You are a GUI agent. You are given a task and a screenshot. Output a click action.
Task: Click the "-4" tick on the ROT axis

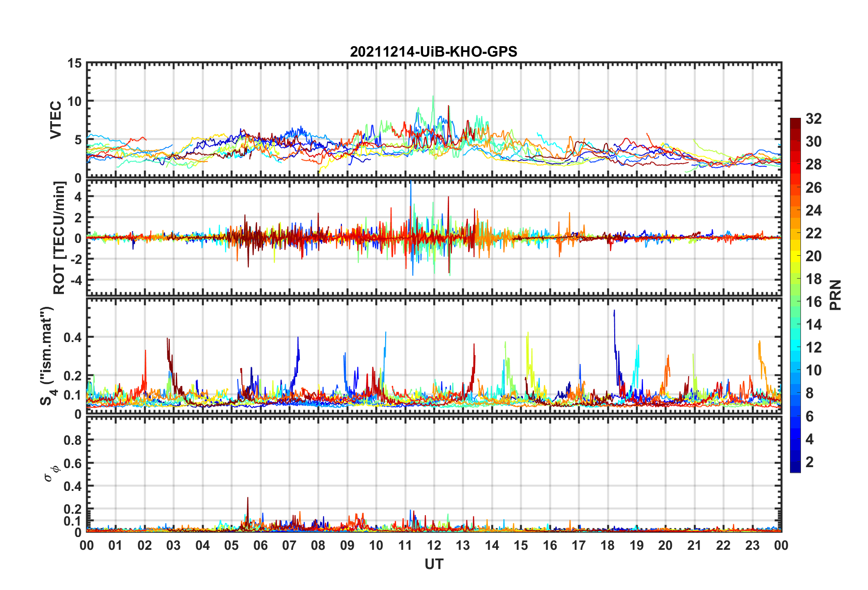click(75, 279)
